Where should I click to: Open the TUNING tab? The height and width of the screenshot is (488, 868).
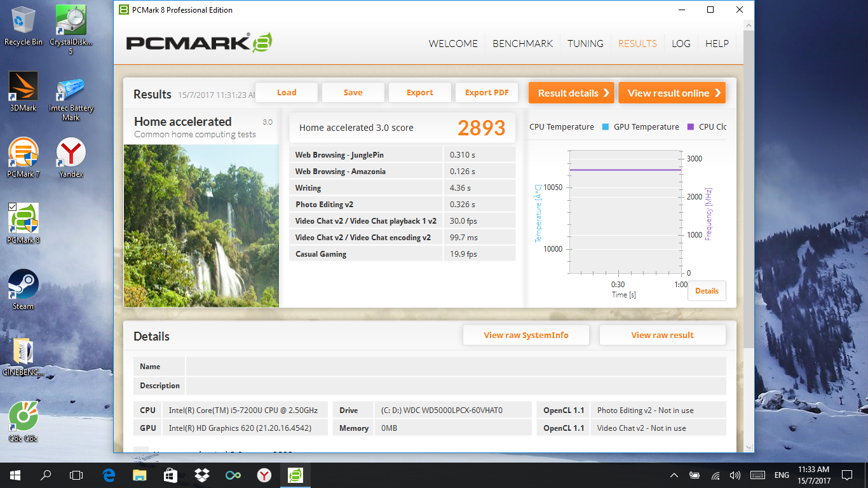pyautogui.click(x=585, y=44)
